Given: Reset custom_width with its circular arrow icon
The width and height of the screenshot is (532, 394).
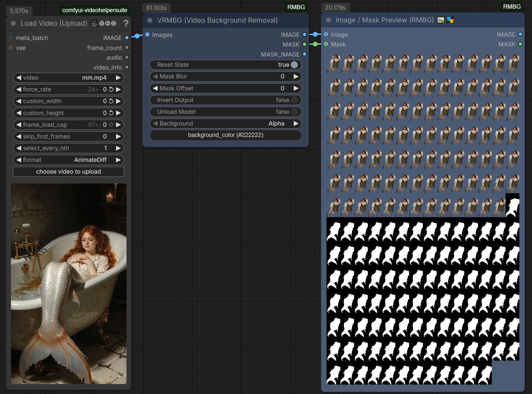Looking at the screenshot, I should click(111, 101).
